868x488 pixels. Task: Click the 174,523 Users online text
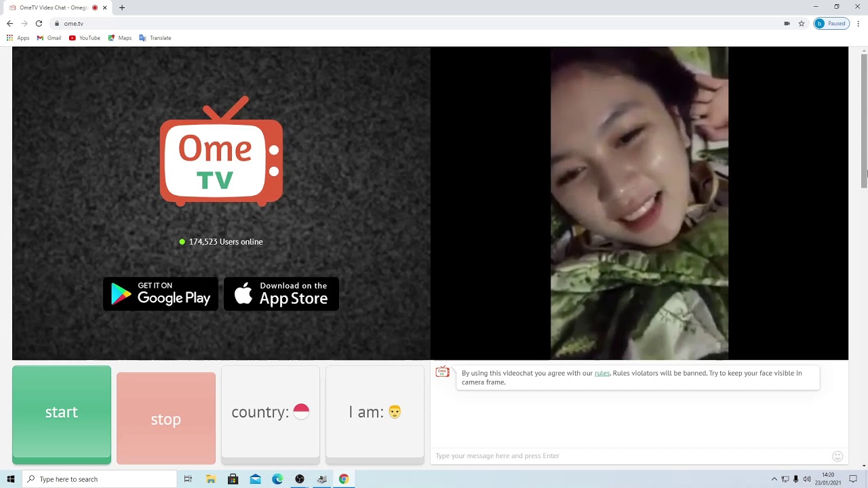[226, 242]
